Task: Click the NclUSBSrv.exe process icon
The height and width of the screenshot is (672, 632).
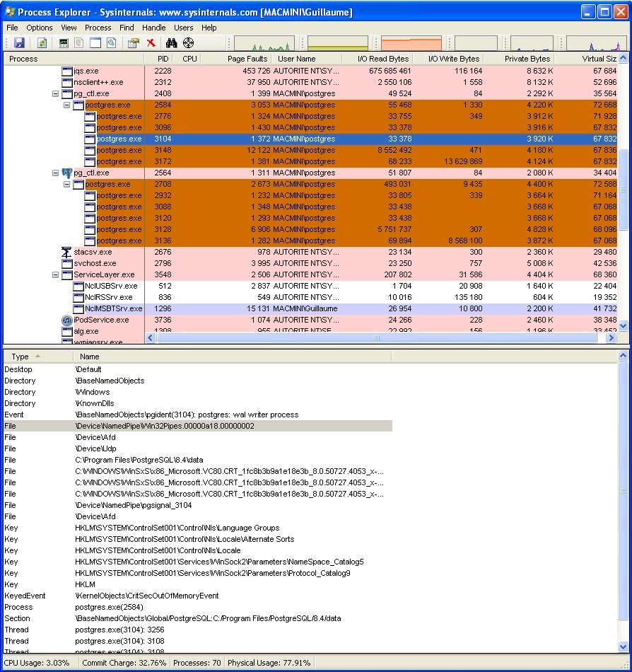Action: tap(78, 286)
